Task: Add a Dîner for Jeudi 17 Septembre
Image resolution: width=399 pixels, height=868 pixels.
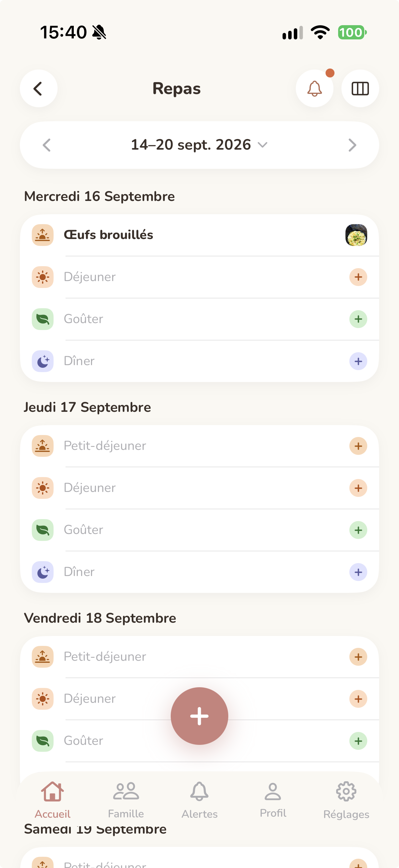Action: [x=358, y=572]
